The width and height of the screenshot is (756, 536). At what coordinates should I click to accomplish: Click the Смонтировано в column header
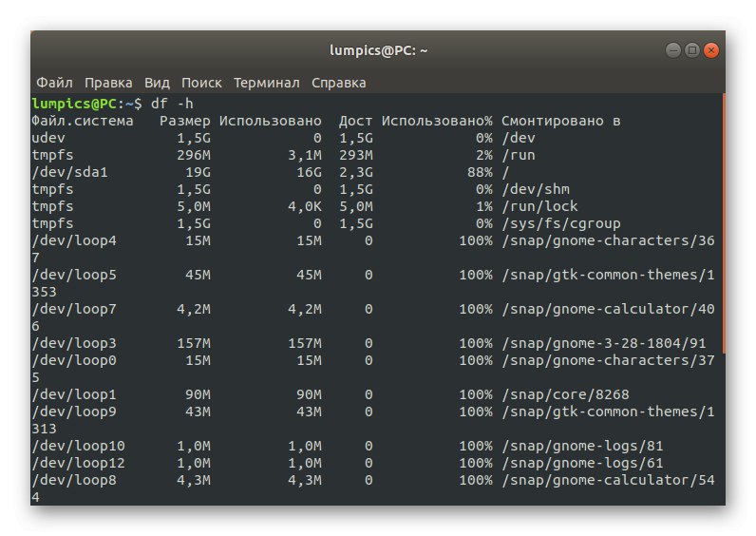coord(560,121)
